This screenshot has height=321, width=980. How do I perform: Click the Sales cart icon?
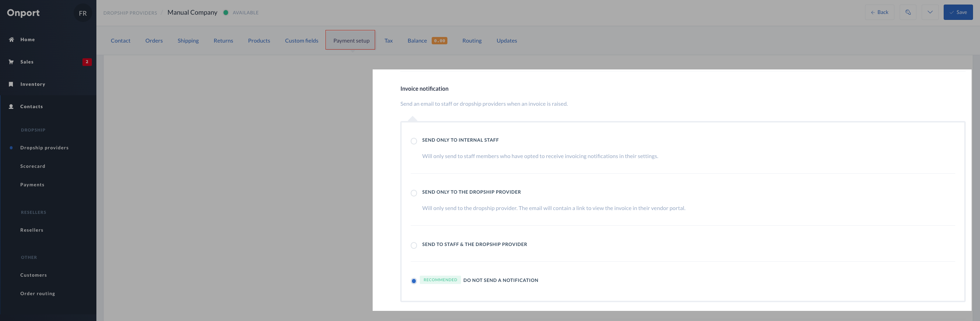pos(12,62)
